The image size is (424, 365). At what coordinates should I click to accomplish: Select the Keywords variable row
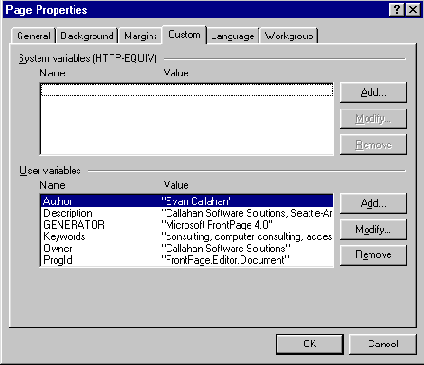tap(187, 236)
